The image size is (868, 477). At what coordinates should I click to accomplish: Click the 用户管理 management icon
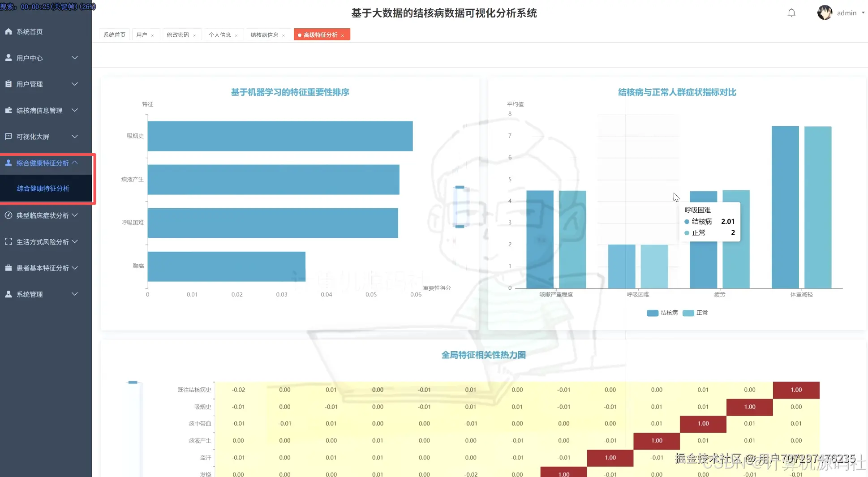point(8,84)
